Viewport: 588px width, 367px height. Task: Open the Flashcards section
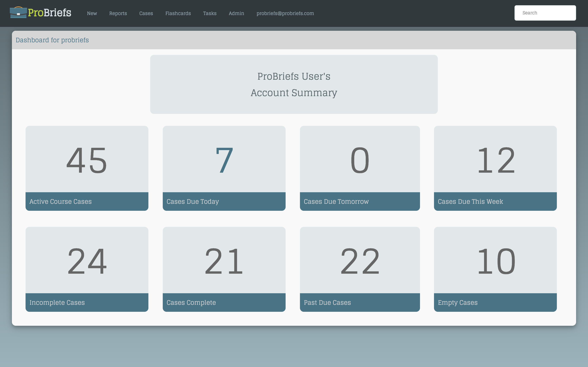pos(178,13)
